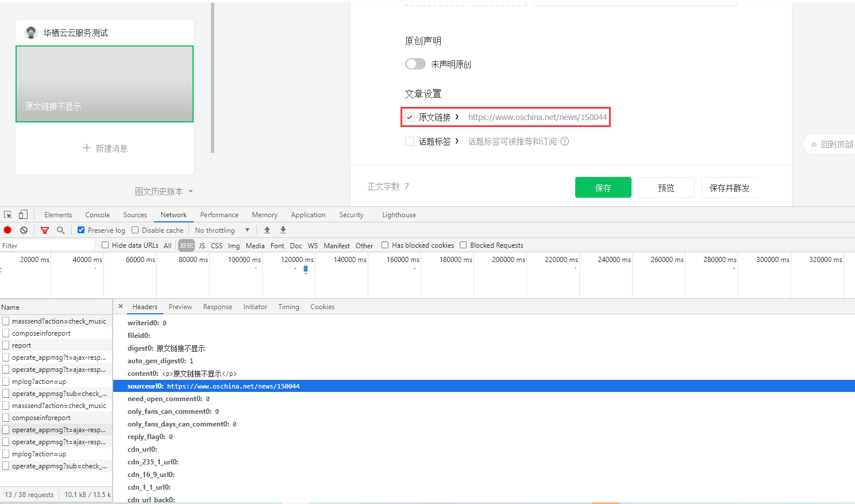The image size is (855, 504).
Task: Stop recording the network log
Action: click(7, 230)
